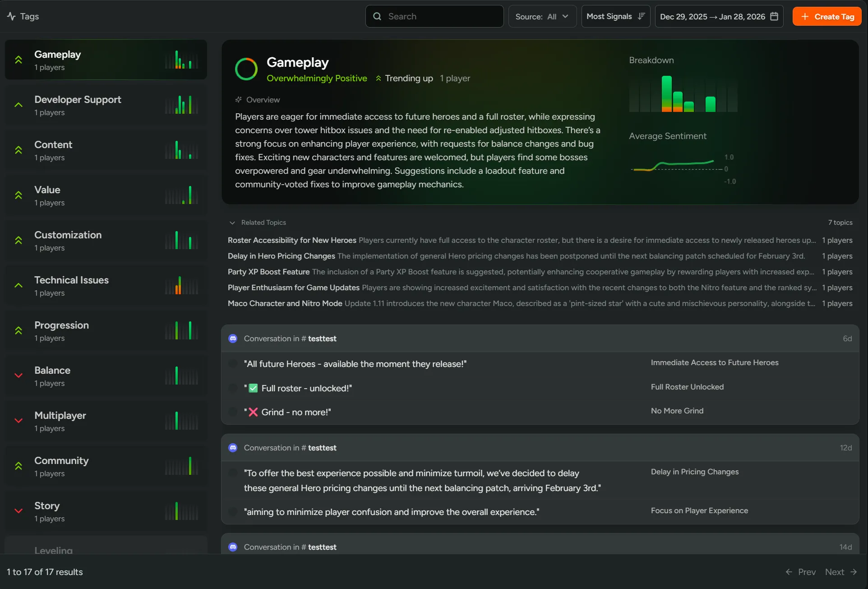
Task: Click the Balance trending-down arrow icon
Action: coord(18,376)
